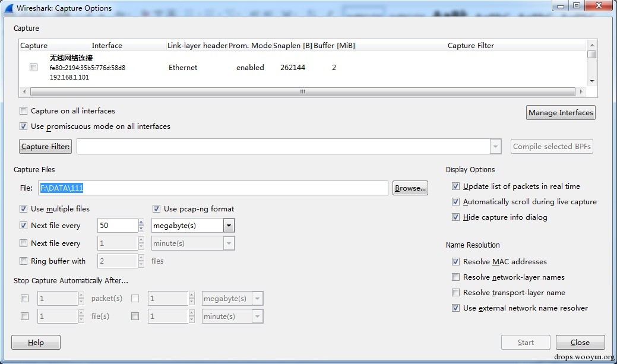Viewport: 617px width, 364px height.
Task: Browse for a capture file location
Action: pos(410,188)
